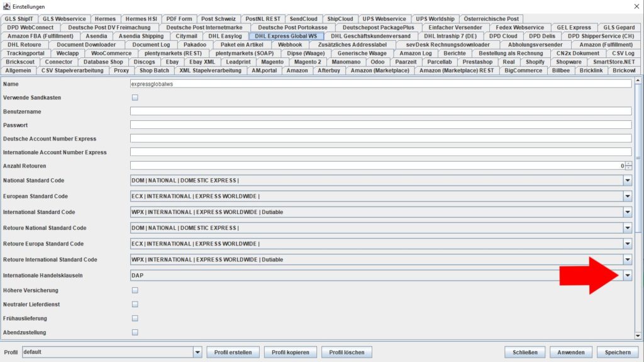644x362 pixels.
Task: Focus the Name input field
Action: click(x=380, y=84)
